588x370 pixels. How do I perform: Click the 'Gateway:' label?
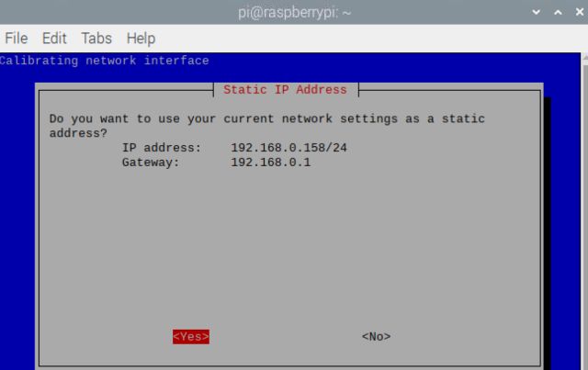151,163
